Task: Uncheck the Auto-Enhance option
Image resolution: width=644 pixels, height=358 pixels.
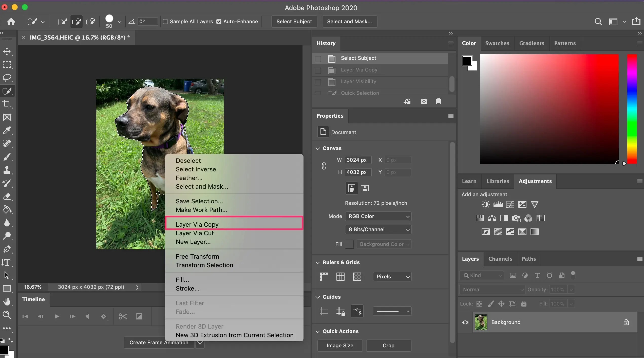Action: (219, 22)
